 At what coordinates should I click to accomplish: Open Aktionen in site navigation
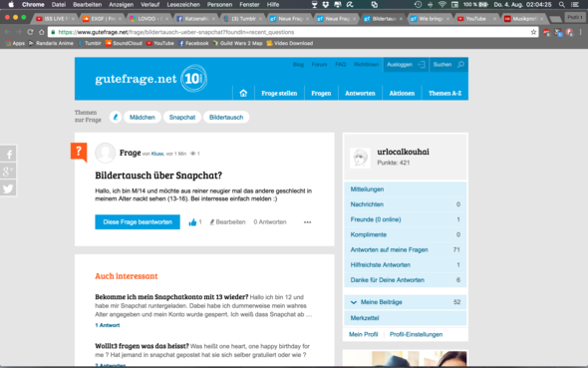402,93
